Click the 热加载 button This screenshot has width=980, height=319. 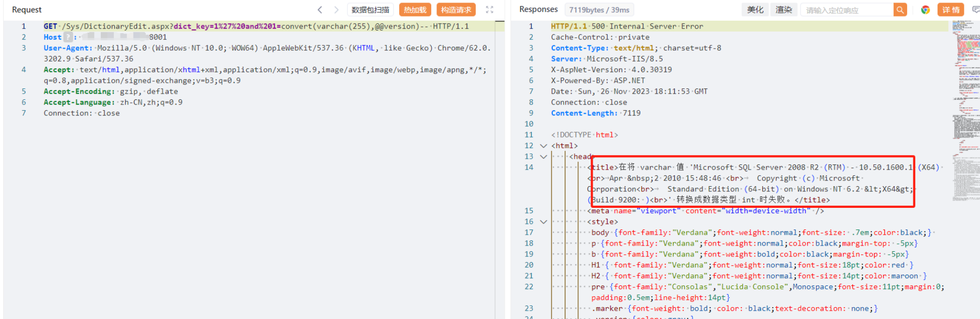[415, 10]
